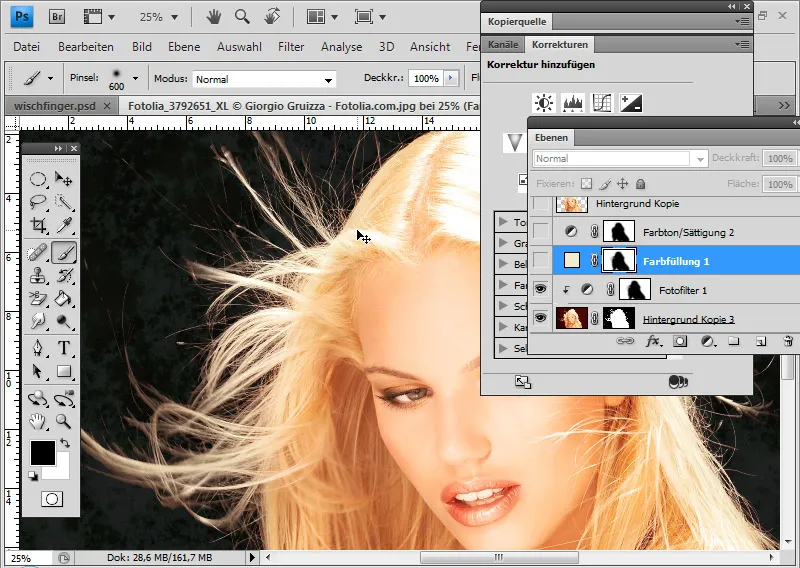Viewport: 800px width, 568px height.
Task: Select the Zoom tool in toolbox
Action: tap(64, 422)
